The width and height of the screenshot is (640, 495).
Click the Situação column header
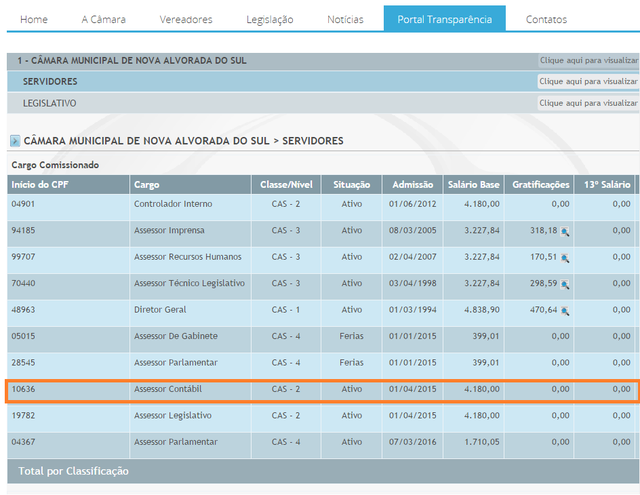coord(351,184)
